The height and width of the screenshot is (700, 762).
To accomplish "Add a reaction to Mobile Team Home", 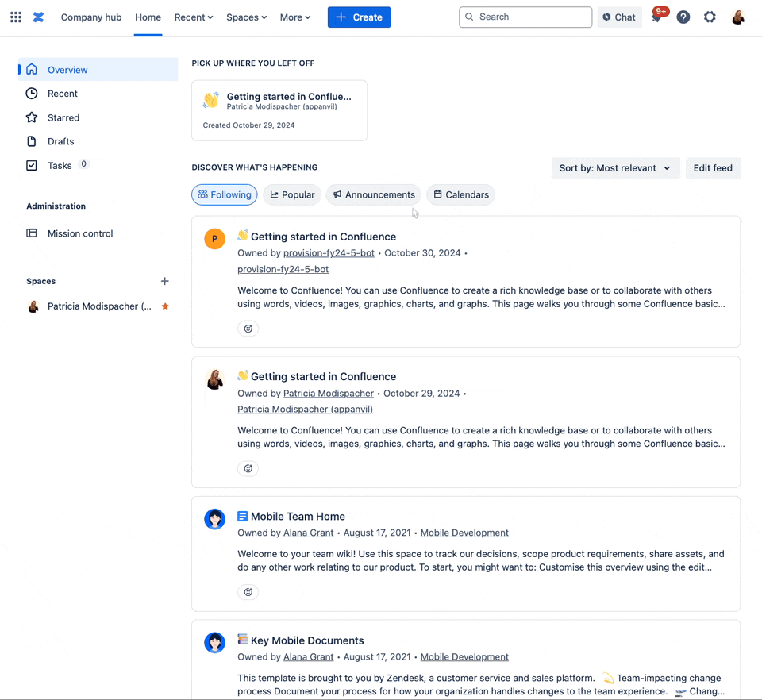I will [248, 591].
